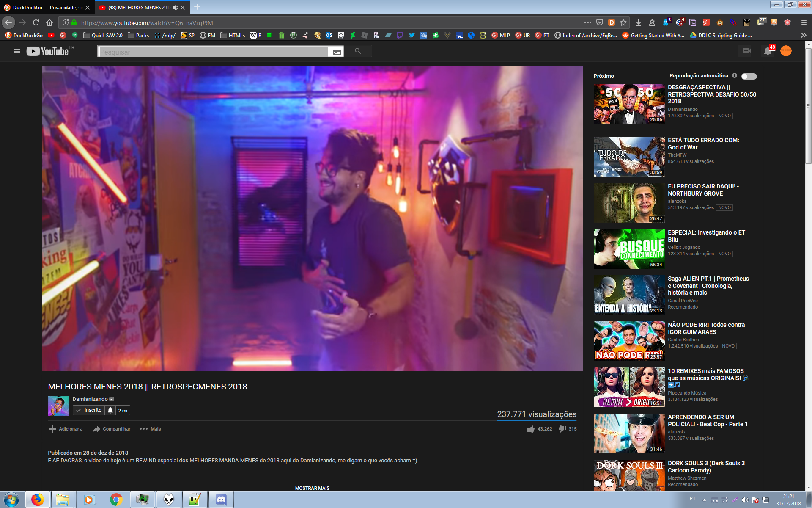This screenshot has height=508, width=812.
Task: Expand description with MOSTRAR MAIS
Action: coord(312,488)
